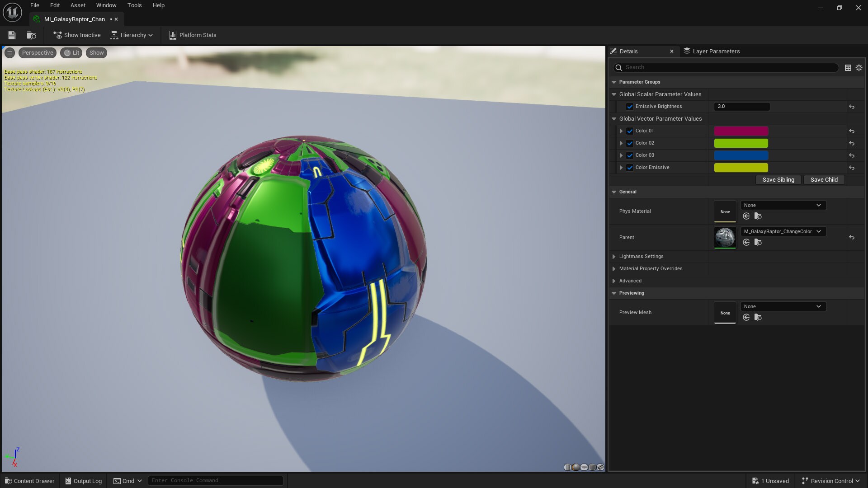Browse to Preview Mesh asset icon
Image resolution: width=868 pixels, height=488 pixels.
[758, 317]
